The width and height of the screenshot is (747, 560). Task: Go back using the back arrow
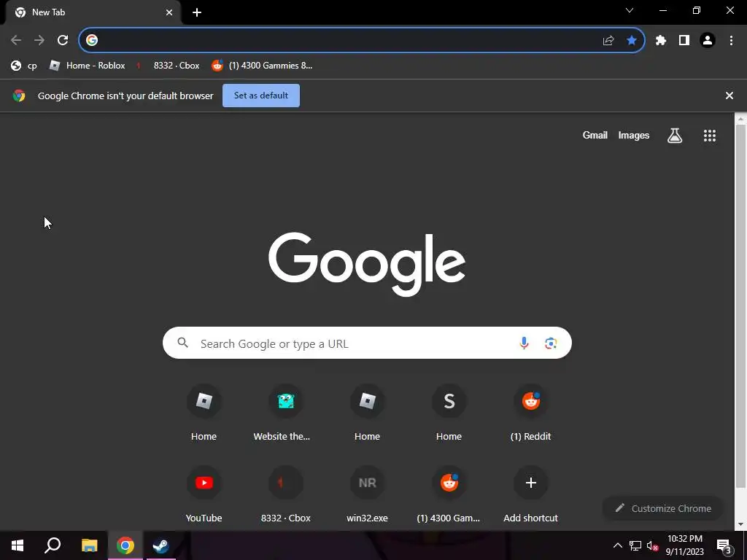click(16, 41)
